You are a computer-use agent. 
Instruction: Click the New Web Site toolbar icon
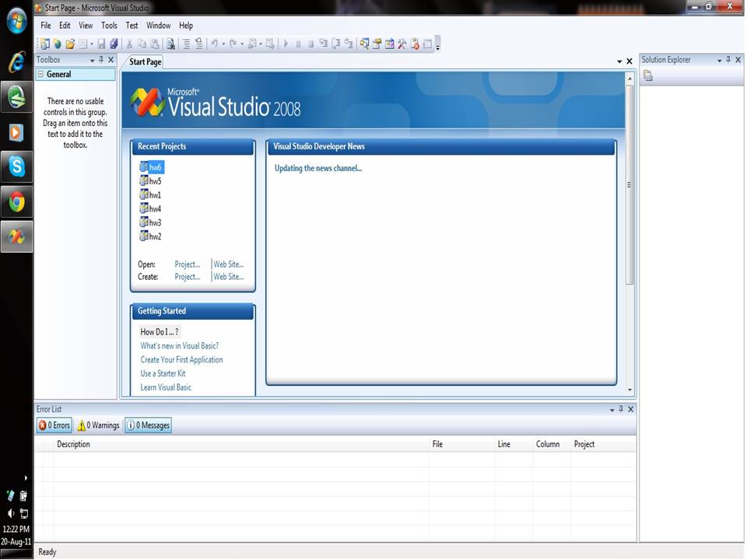pyautogui.click(x=57, y=44)
